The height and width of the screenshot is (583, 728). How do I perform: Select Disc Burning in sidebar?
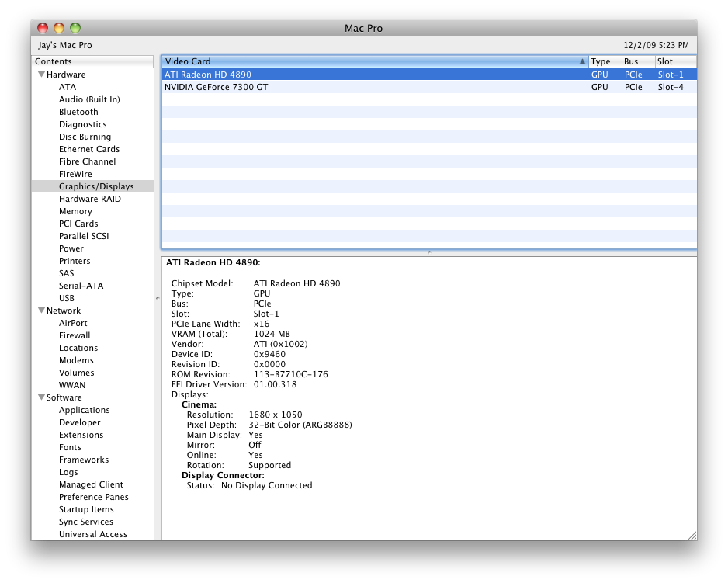click(85, 137)
